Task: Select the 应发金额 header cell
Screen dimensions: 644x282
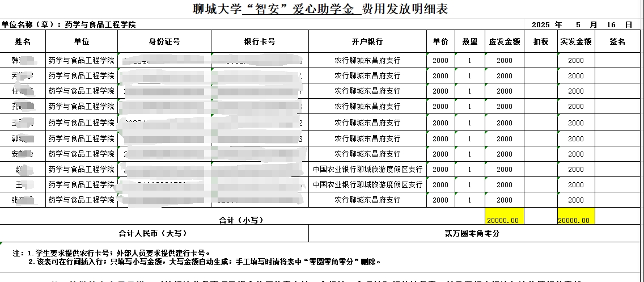Action: coord(504,41)
